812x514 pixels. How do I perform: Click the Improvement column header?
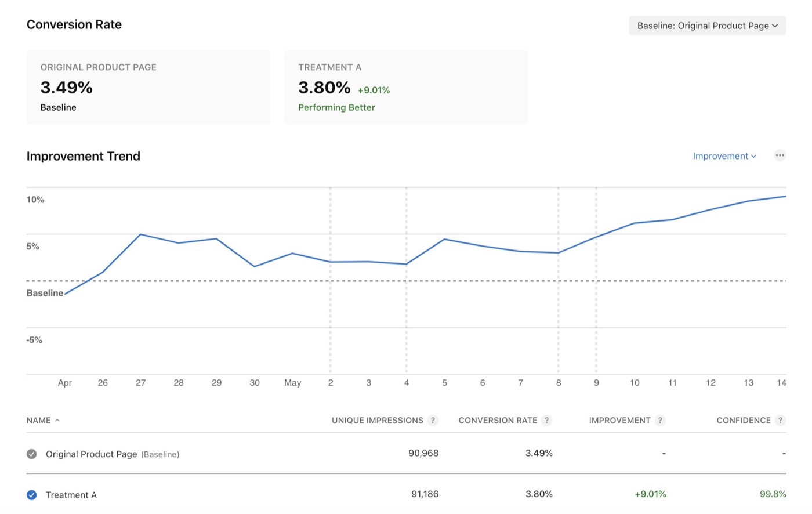click(619, 421)
